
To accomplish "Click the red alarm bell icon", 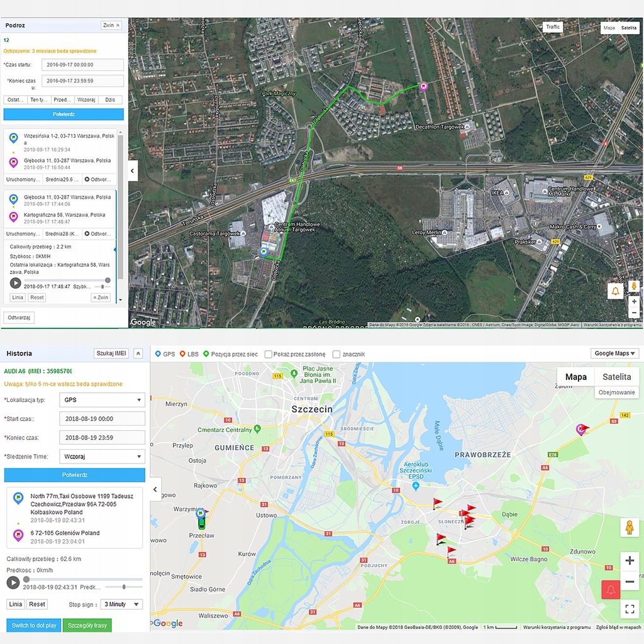I will tap(611, 590).
